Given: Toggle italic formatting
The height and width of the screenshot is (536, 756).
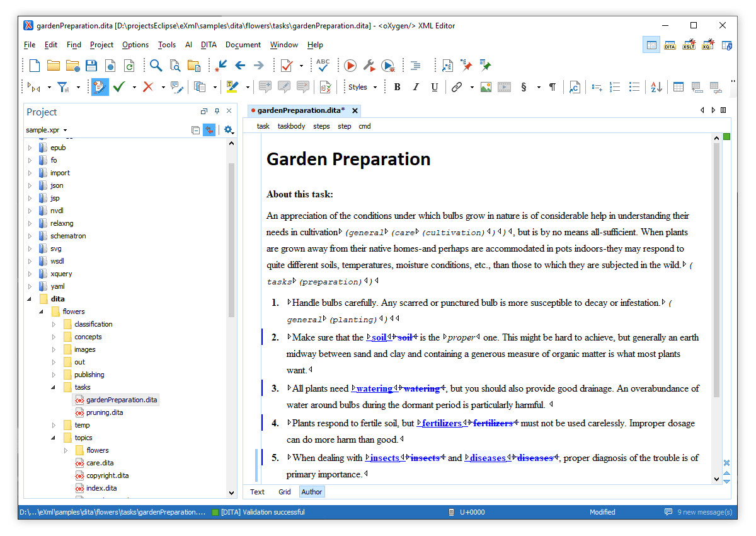Looking at the screenshot, I should pyautogui.click(x=416, y=87).
